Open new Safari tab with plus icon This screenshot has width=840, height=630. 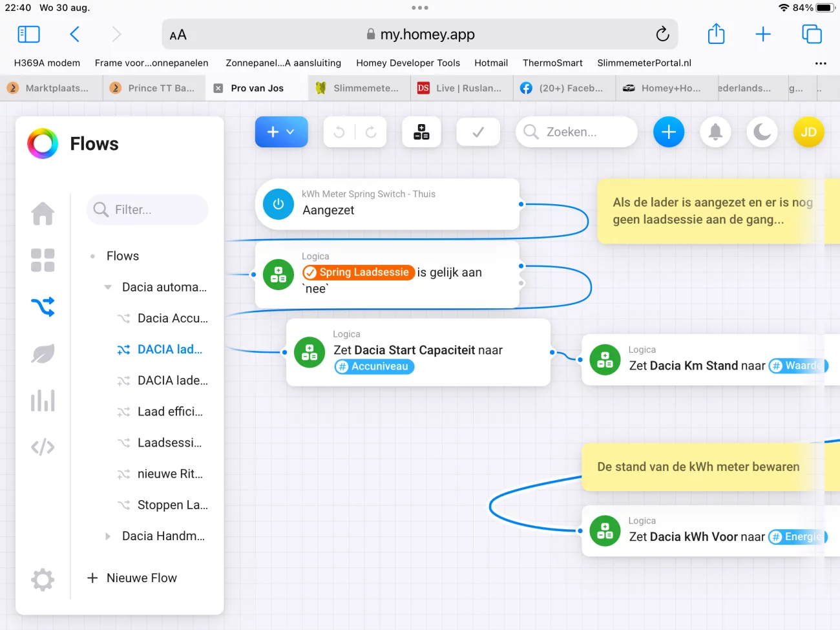pyautogui.click(x=763, y=34)
